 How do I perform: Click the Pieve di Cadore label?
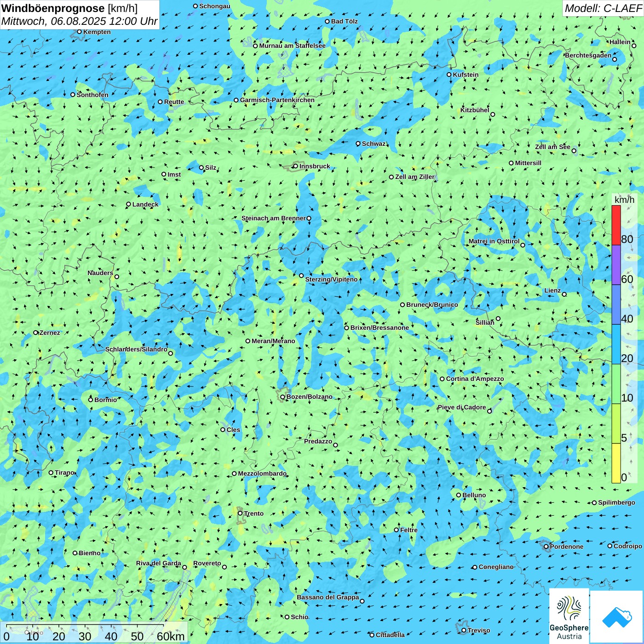(461, 407)
